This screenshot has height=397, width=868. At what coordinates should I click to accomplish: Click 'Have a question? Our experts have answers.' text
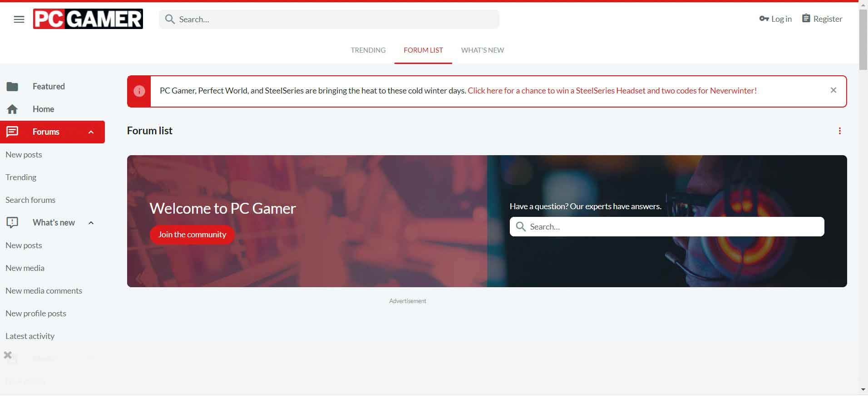tap(585, 206)
